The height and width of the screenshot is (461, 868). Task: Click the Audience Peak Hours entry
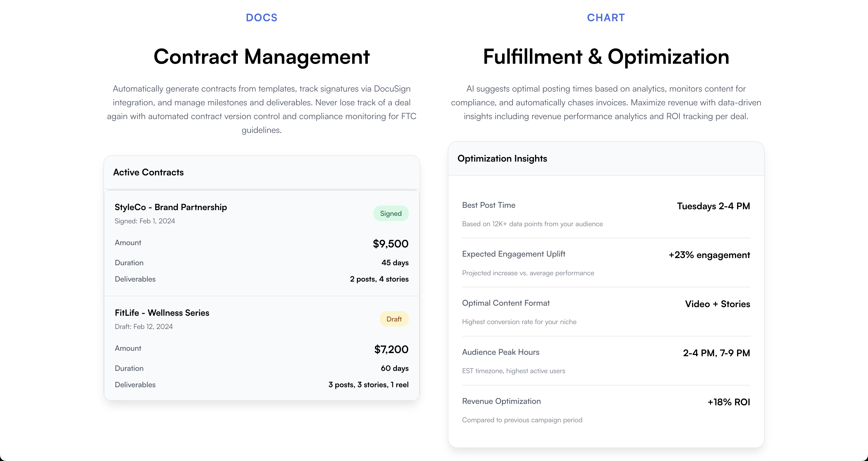501,352
